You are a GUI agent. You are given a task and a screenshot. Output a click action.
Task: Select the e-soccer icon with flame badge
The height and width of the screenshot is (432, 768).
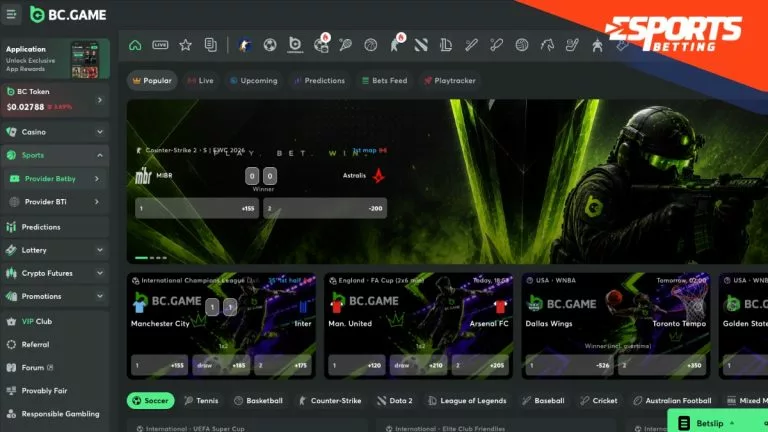(321, 44)
